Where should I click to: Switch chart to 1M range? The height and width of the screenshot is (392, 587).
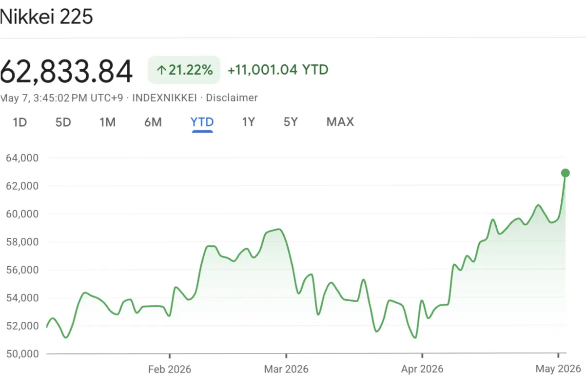point(107,122)
